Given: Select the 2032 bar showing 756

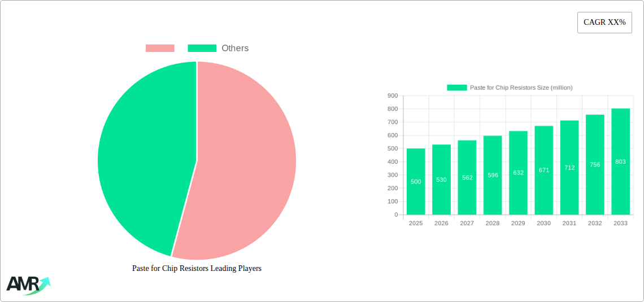Looking at the screenshot, I should pos(595,164).
